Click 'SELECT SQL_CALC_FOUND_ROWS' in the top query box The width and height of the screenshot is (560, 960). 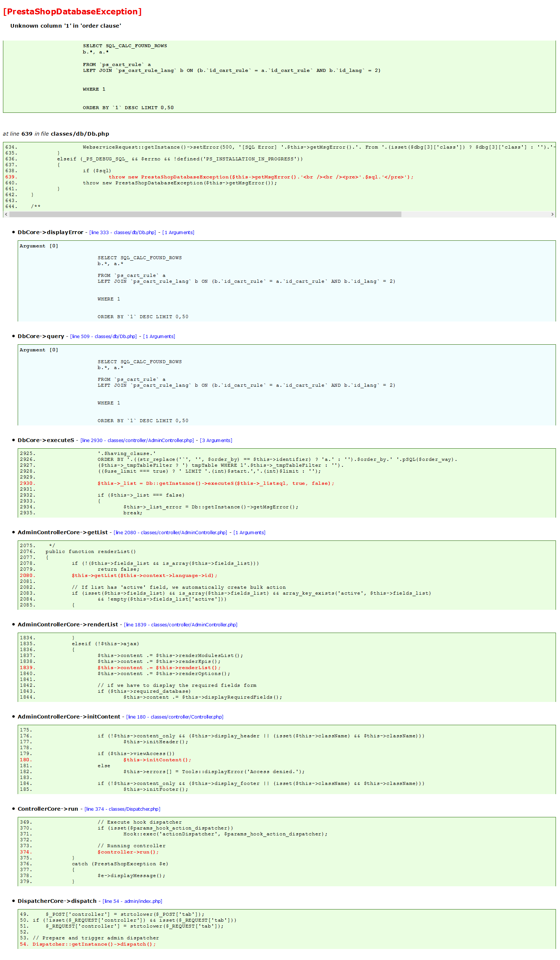pyautogui.click(x=125, y=46)
